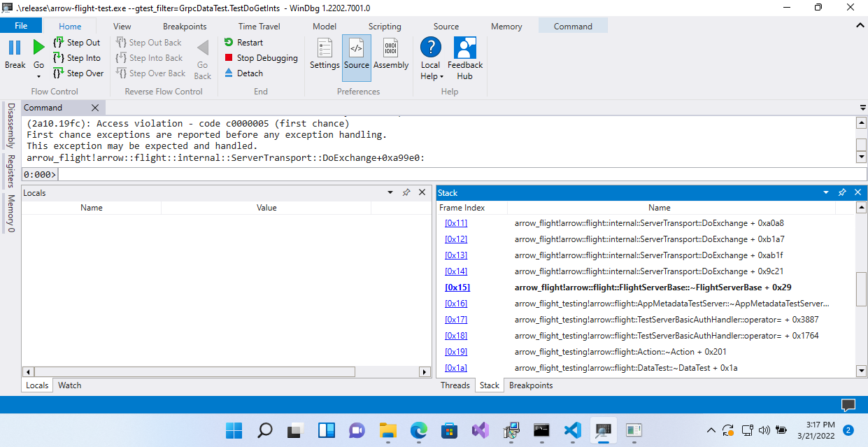Screen dimensions: 868x447
Task: Click Restart debugging icon
Action: click(x=229, y=43)
